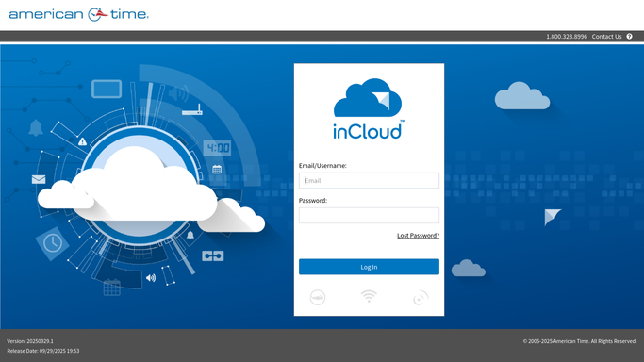The width and height of the screenshot is (644, 362).
Task: Click the radio wave broadcast icon in login card
Action: point(421,298)
